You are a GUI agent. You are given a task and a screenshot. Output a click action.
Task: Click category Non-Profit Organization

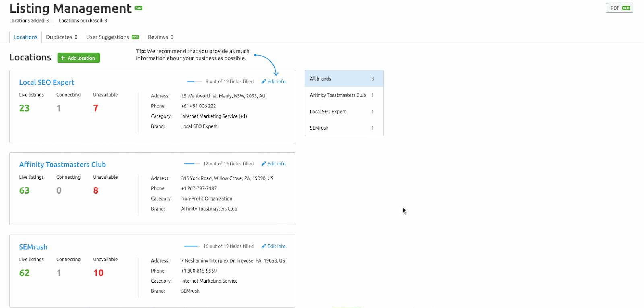pos(206,198)
